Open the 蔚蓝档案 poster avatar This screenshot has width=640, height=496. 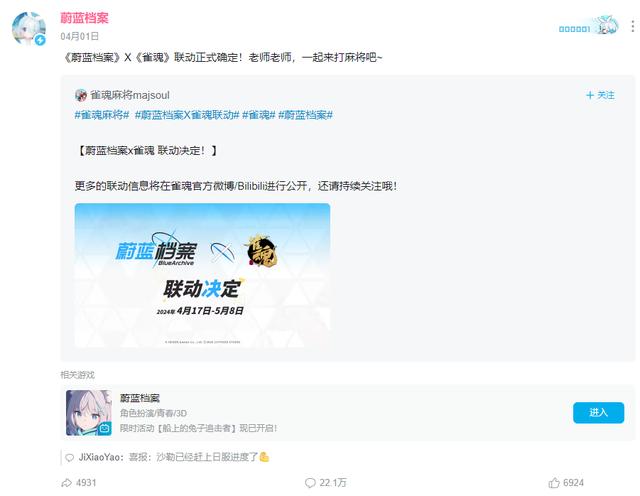[29, 29]
